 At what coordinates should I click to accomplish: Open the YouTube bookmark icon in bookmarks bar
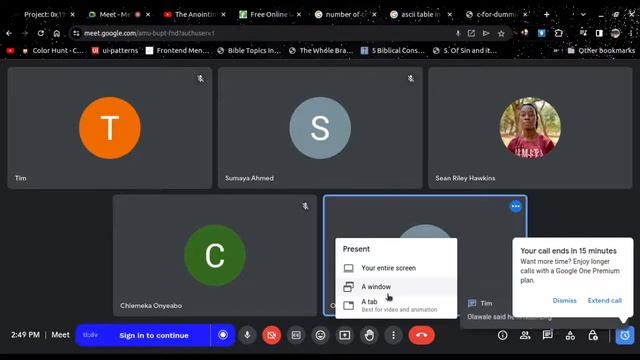tap(10, 51)
